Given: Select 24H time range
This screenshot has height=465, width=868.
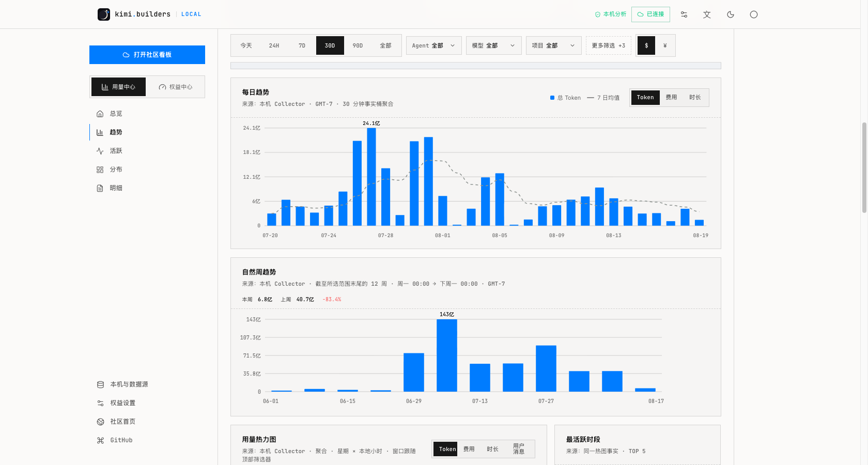Looking at the screenshot, I should [x=274, y=45].
